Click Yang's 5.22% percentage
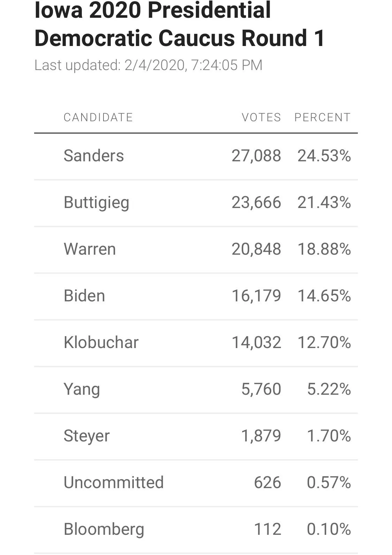 (329, 389)
